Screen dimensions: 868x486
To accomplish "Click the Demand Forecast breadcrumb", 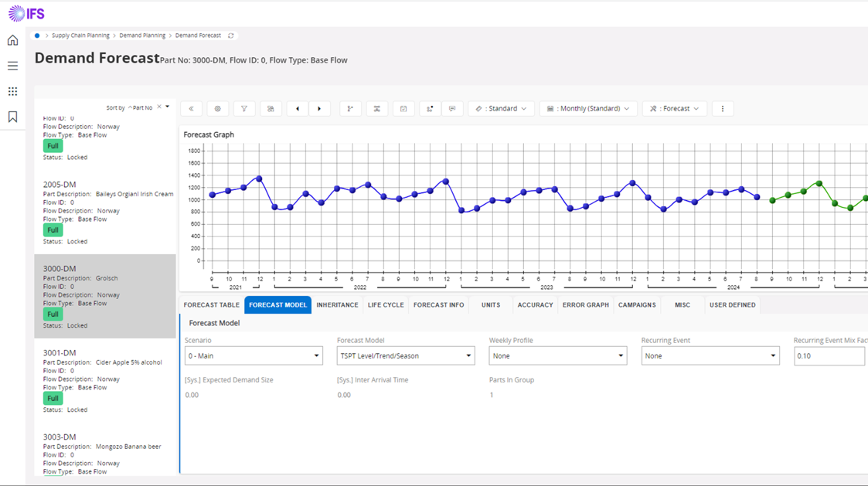I will click(198, 36).
